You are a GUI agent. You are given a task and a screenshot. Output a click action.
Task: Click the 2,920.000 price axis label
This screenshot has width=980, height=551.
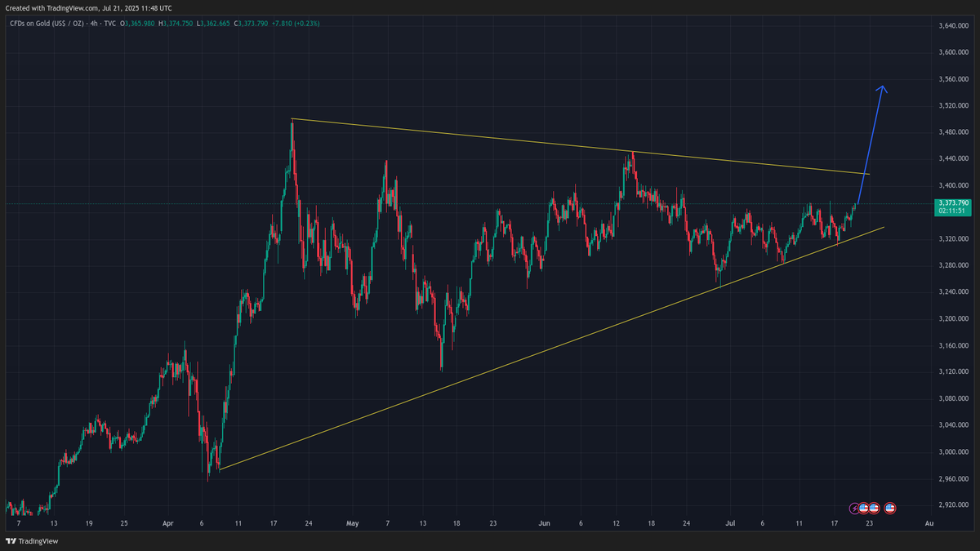click(x=954, y=504)
